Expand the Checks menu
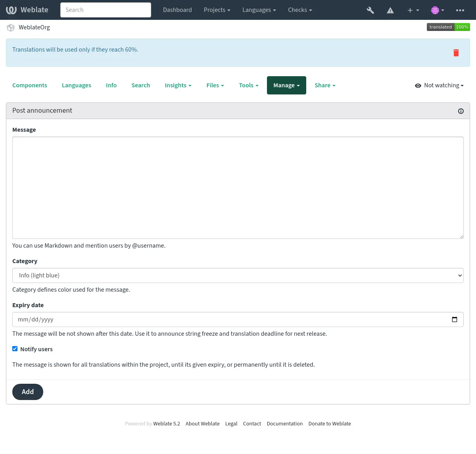Viewport: 476px width, 454px height. pos(300,10)
